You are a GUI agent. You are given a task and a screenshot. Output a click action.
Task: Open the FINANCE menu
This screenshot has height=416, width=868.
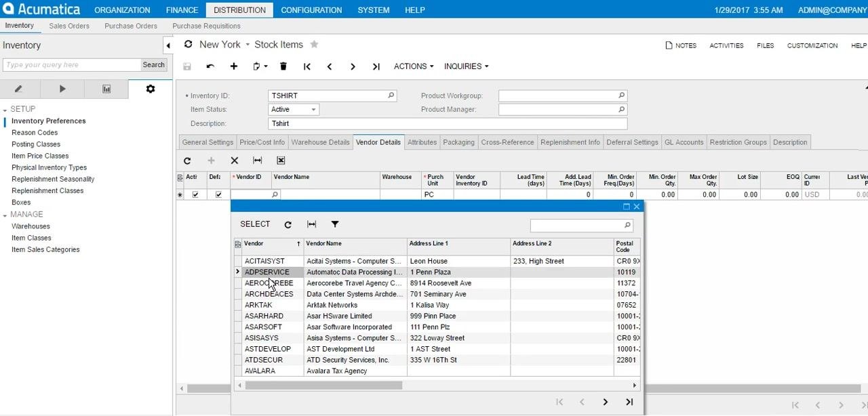click(182, 10)
